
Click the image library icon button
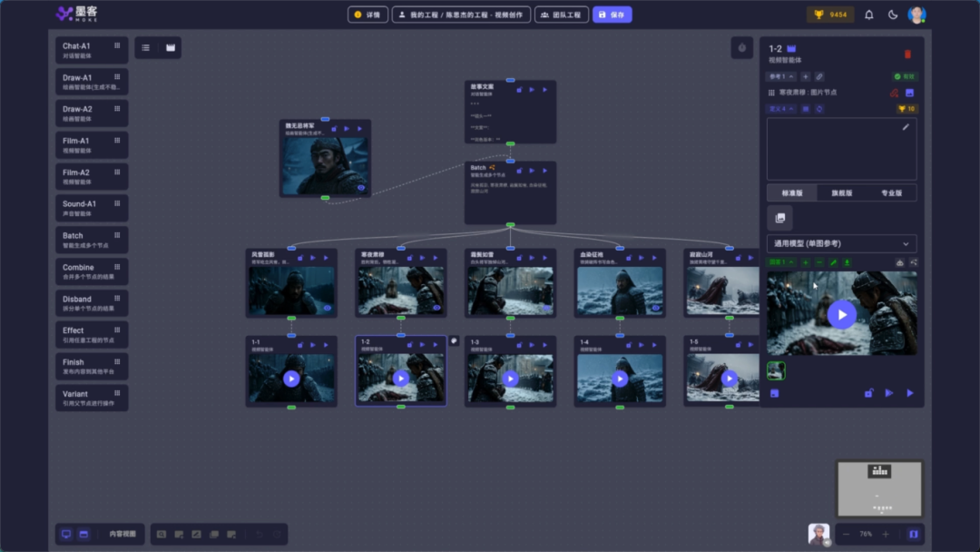(780, 218)
